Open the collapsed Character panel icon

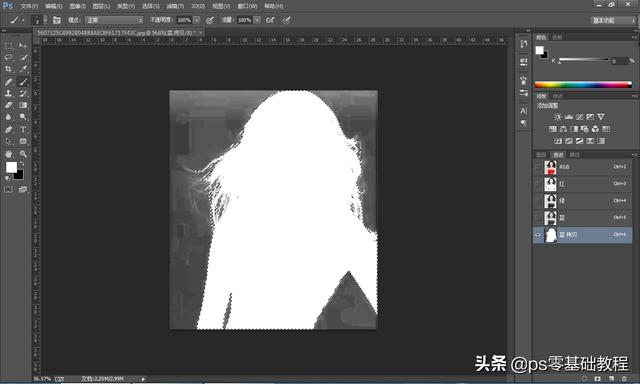click(524, 111)
